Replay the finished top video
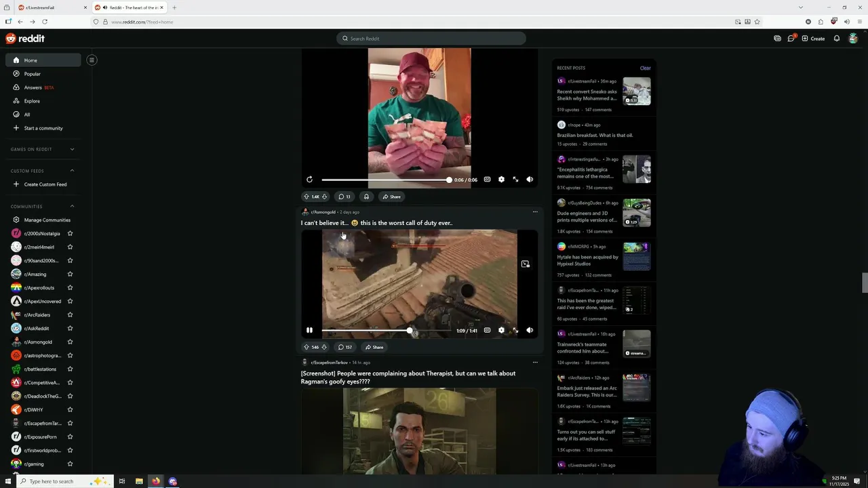Image resolution: width=868 pixels, height=488 pixels. (x=309, y=180)
